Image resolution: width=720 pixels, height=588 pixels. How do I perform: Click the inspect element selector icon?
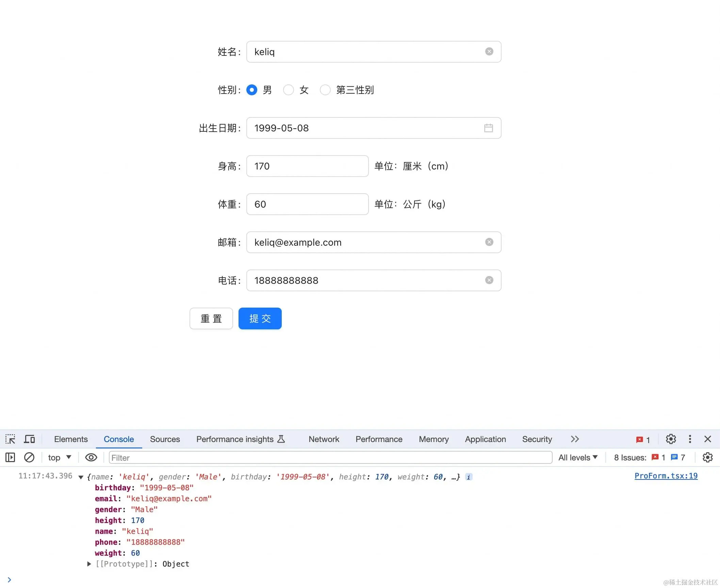click(10, 439)
